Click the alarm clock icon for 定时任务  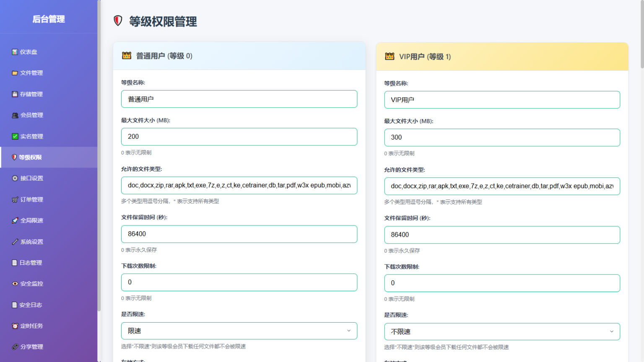15,326
